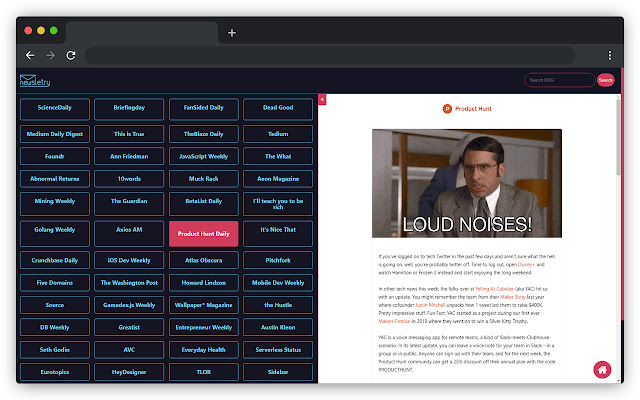Click the red Search button

tap(605, 80)
